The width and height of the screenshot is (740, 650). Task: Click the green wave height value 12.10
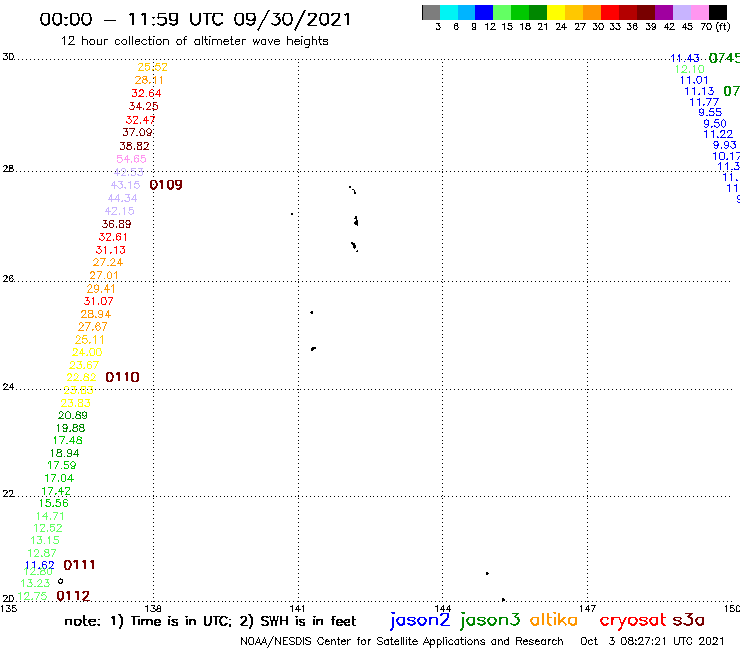[x=690, y=69]
